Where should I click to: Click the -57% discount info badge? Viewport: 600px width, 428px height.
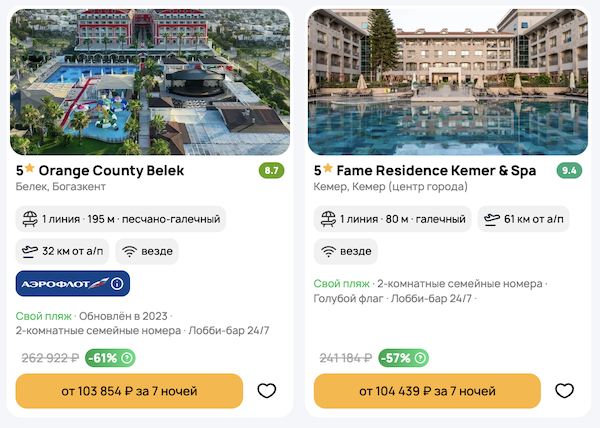(403, 358)
